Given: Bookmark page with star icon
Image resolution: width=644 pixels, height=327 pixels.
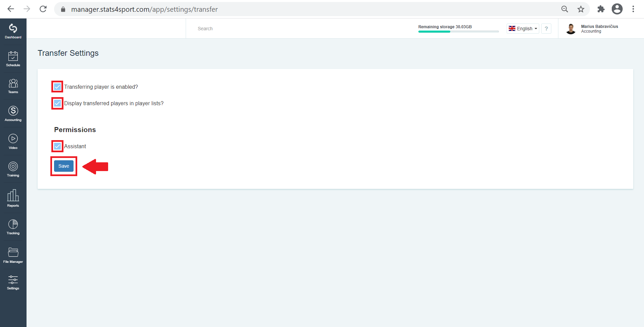Looking at the screenshot, I should click(x=581, y=9).
